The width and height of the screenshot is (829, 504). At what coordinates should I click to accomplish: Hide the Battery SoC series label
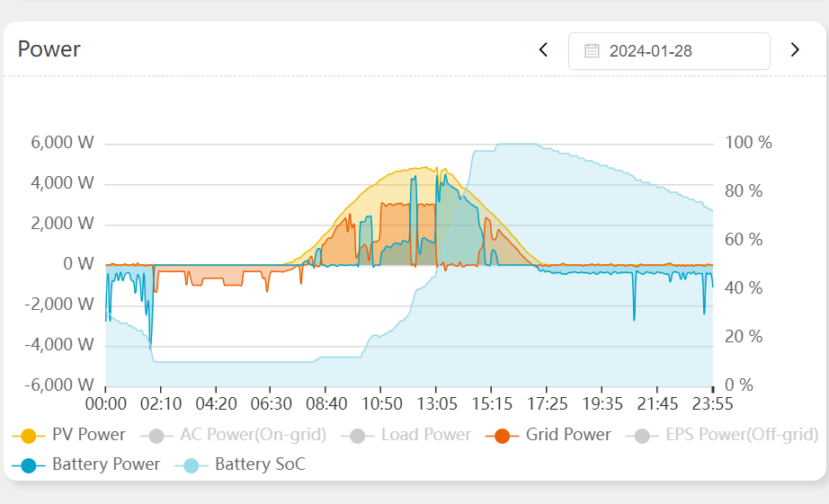260,464
